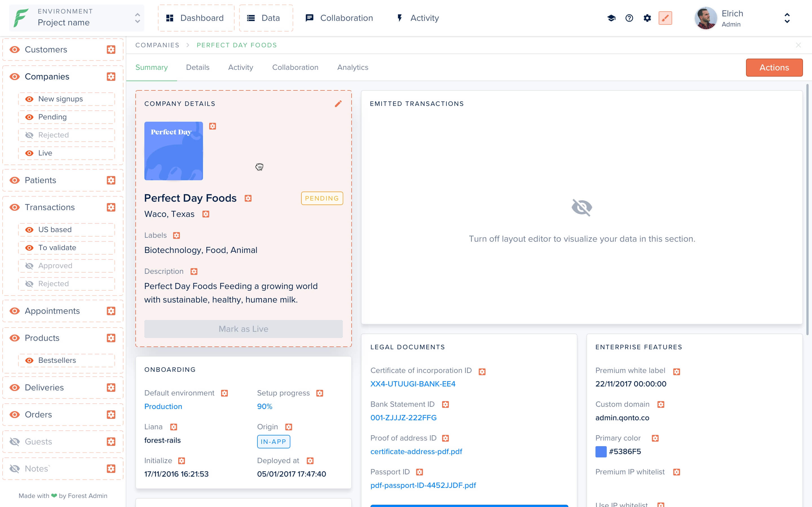The width and height of the screenshot is (812, 507).
Task: Show the hidden Guests collection
Action: click(14, 442)
